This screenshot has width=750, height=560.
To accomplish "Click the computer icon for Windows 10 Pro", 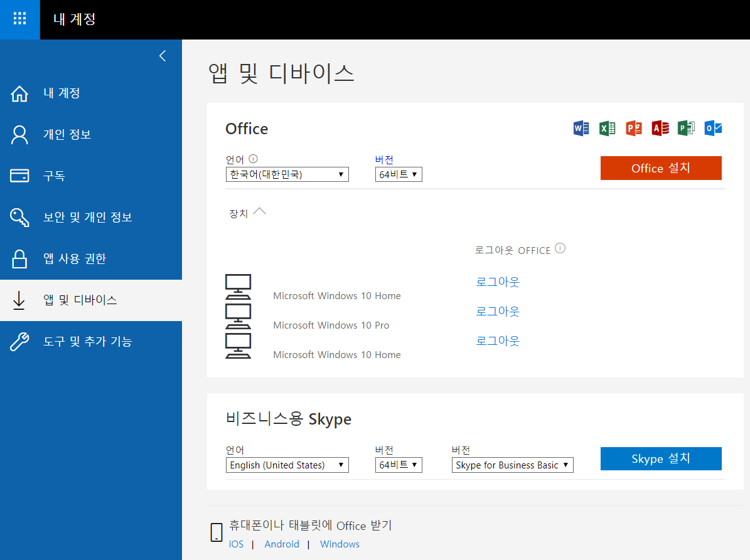I will 238,316.
